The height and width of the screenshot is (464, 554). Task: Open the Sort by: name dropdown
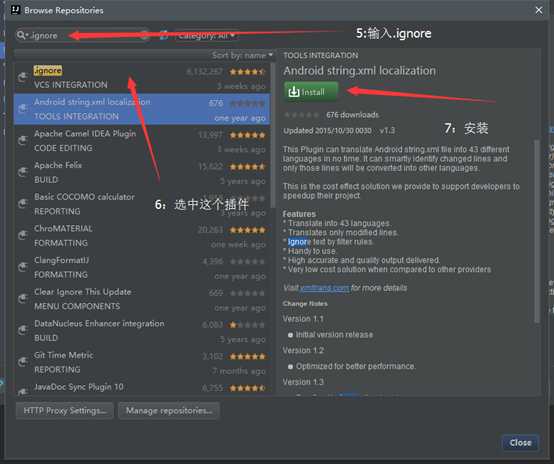tap(242, 55)
